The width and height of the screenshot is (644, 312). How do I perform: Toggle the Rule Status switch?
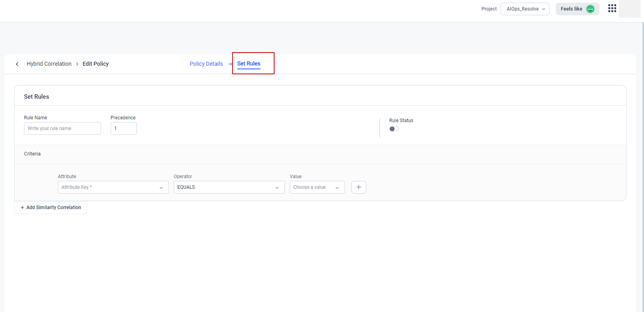(x=394, y=129)
